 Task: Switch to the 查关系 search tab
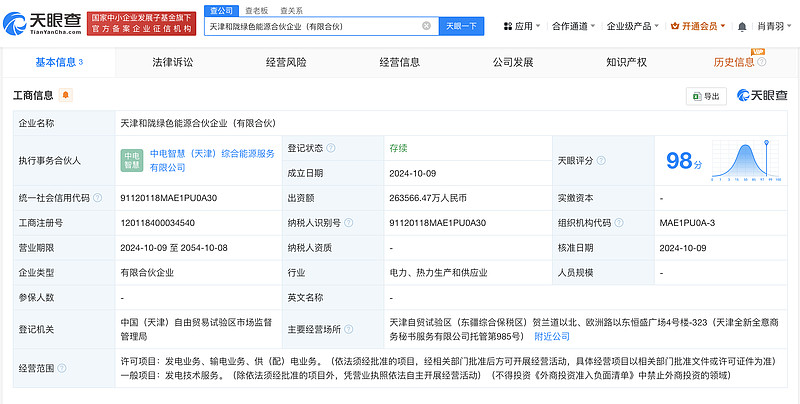tap(291, 11)
